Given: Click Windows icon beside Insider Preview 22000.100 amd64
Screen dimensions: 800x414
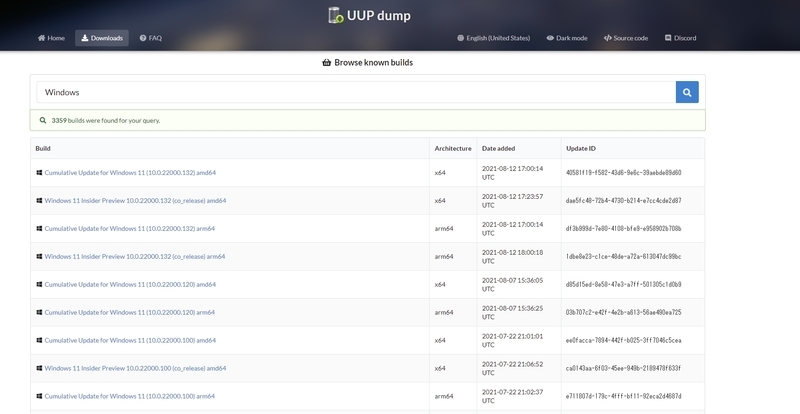Looking at the screenshot, I should pos(39,369).
